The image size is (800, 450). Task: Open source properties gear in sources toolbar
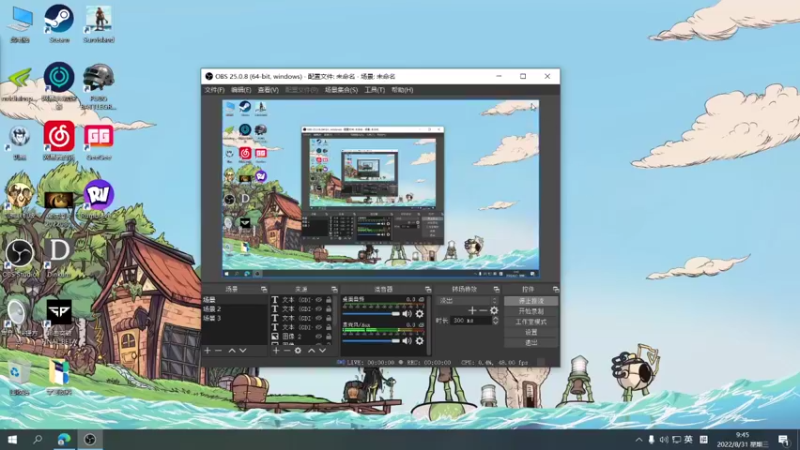pos(298,351)
